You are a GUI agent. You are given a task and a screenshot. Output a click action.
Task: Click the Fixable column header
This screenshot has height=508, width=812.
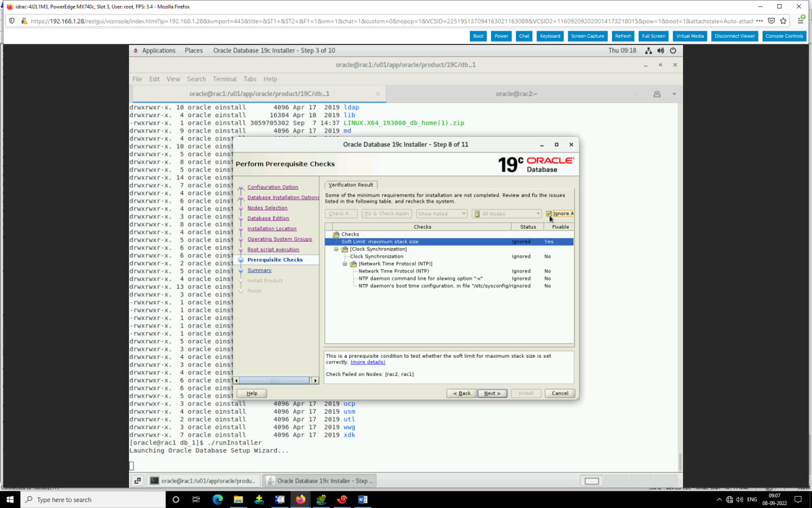click(x=560, y=226)
